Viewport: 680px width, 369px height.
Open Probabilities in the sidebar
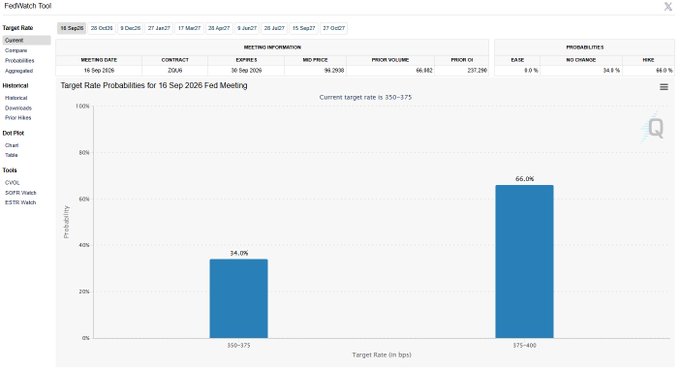pyautogui.click(x=20, y=61)
